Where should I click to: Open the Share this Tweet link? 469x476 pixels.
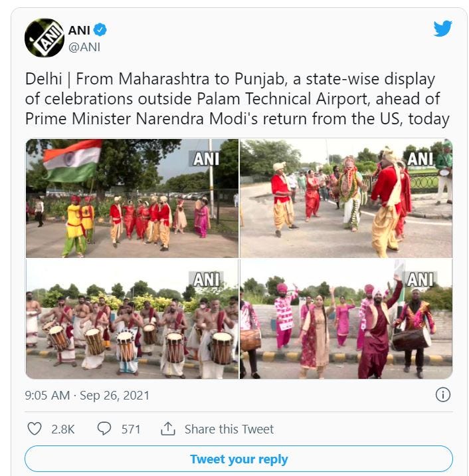coord(229,429)
